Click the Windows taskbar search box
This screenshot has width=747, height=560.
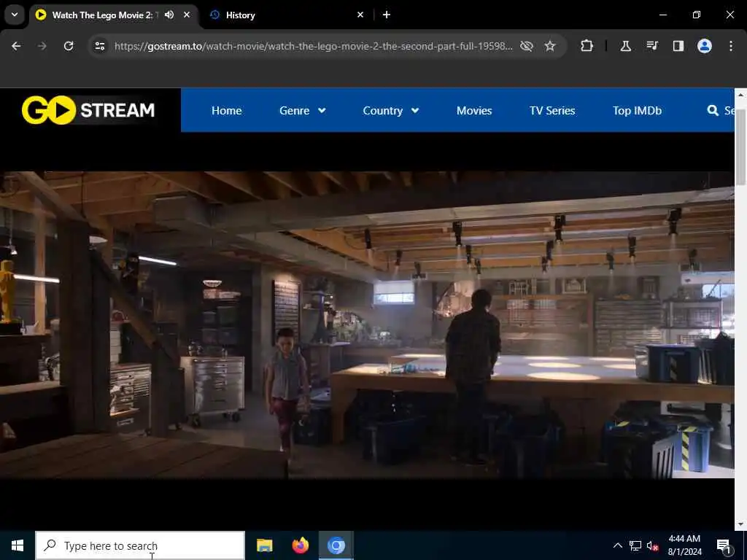tap(140, 545)
